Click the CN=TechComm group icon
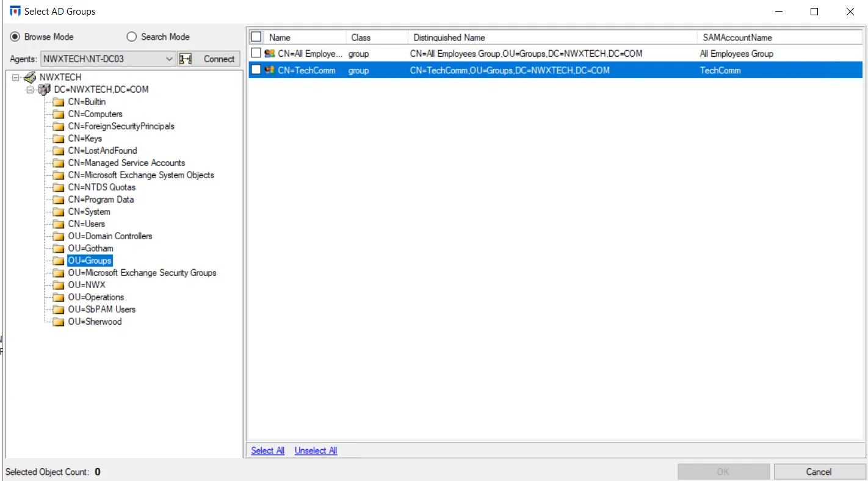The width and height of the screenshot is (868, 481). (x=269, y=70)
